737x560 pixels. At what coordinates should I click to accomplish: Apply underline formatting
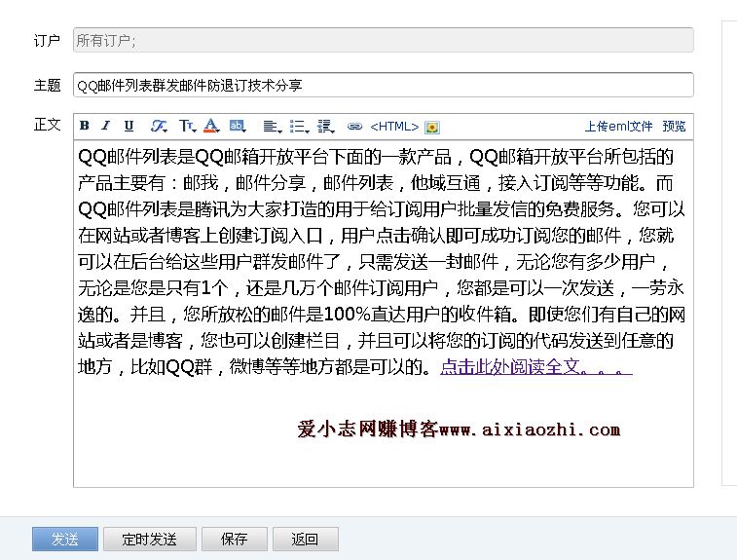[x=129, y=126]
